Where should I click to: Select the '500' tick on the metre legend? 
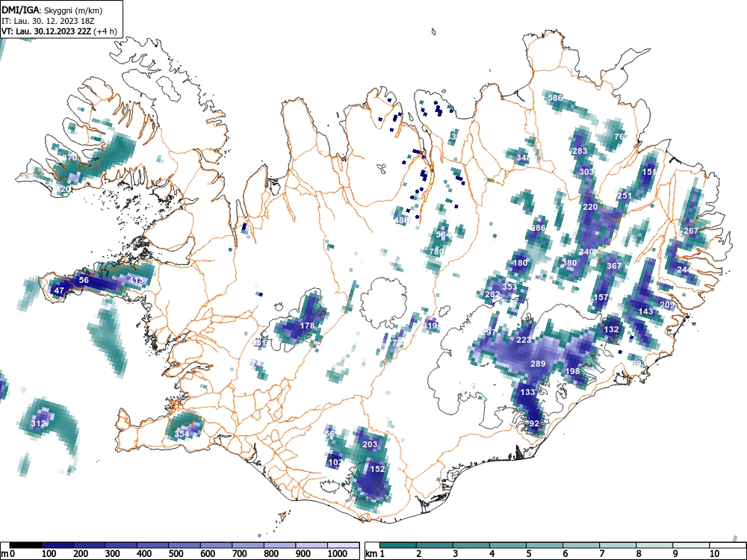coord(176,553)
